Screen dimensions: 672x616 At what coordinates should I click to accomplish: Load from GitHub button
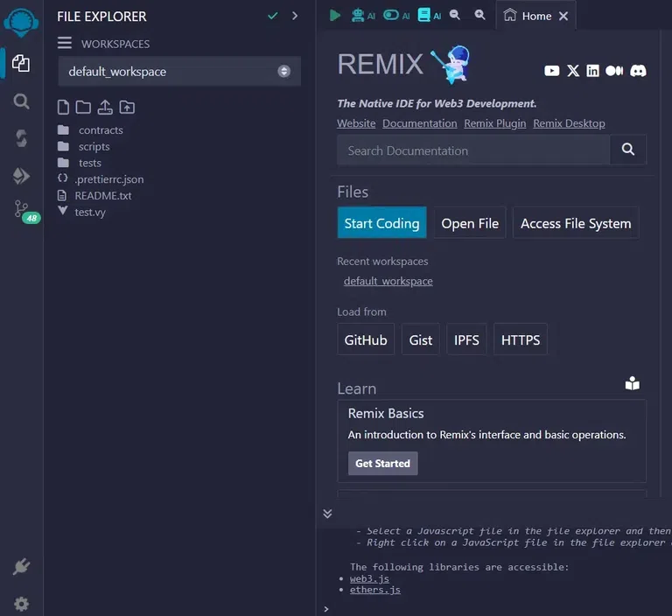pyautogui.click(x=366, y=339)
